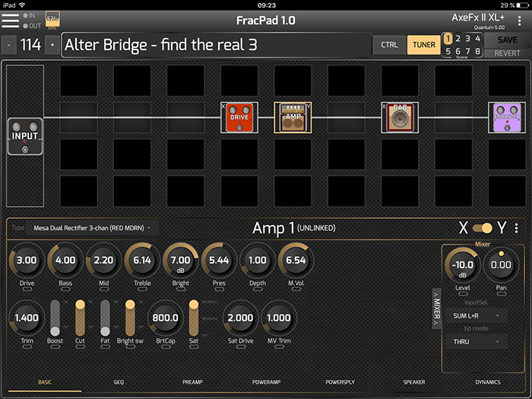Toggle the Fat switch
532x399 pixels.
click(105, 318)
